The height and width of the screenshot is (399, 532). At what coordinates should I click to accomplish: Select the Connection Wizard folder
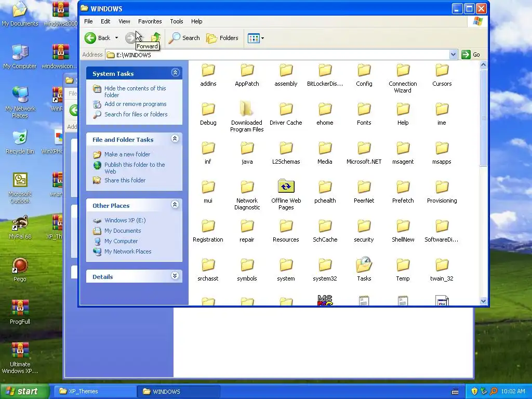(403, 78)
